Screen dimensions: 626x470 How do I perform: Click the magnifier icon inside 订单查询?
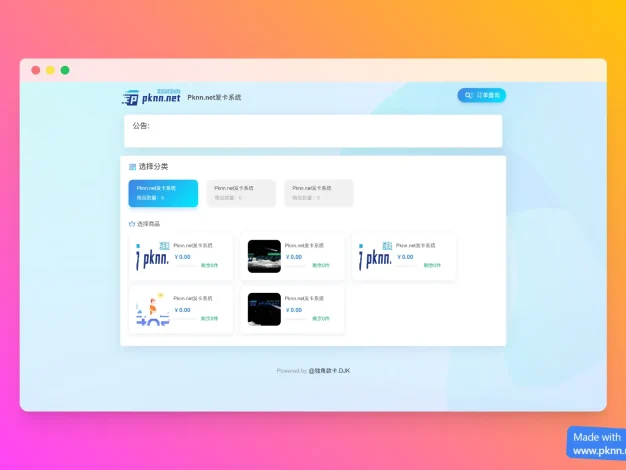pyautogui.click(x=468, y=95)
